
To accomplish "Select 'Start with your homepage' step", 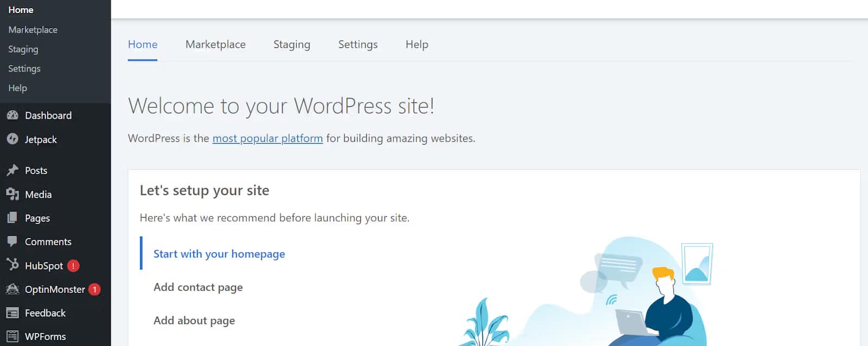I will click(x=219, y=254).
